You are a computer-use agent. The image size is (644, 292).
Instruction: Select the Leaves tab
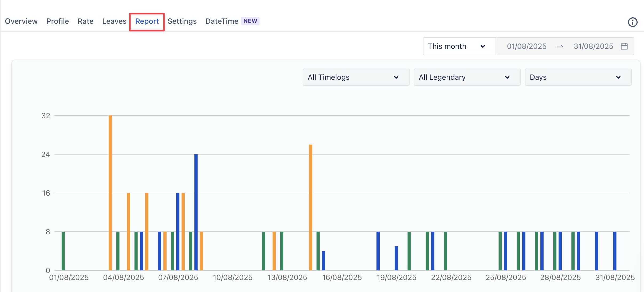tap(114, 21)
